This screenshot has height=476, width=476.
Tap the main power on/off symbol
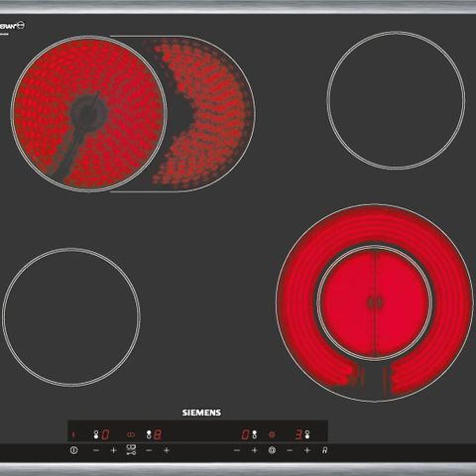click(74, 450)
